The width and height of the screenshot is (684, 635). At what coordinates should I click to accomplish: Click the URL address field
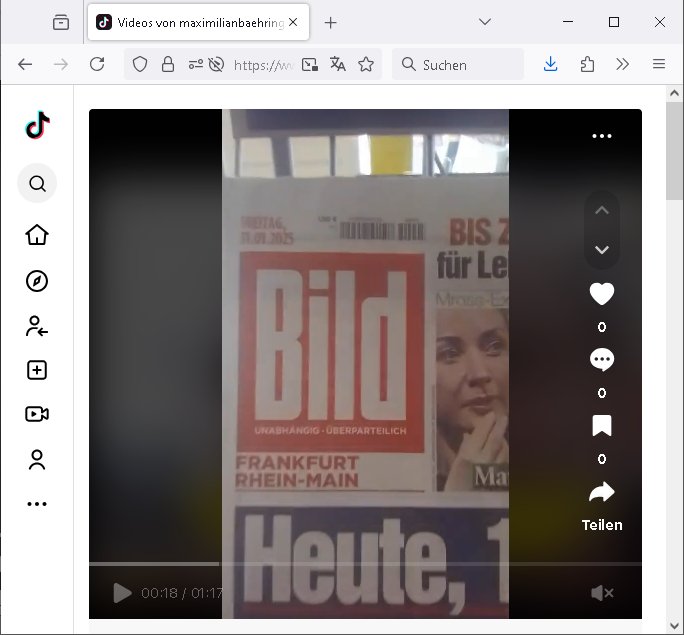[263, 65]
